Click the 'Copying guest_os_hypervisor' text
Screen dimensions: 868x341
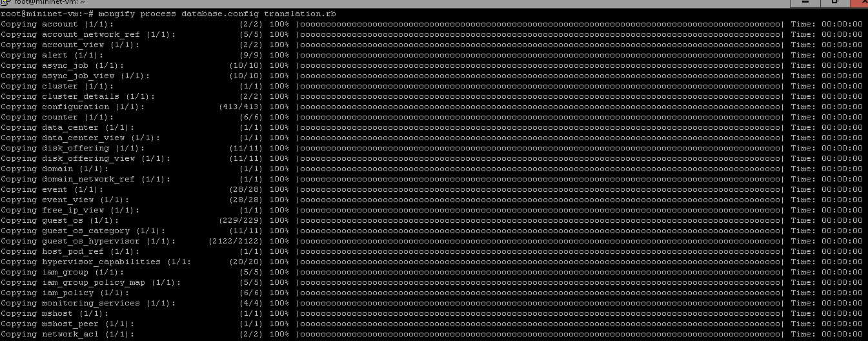pos(88,241)
